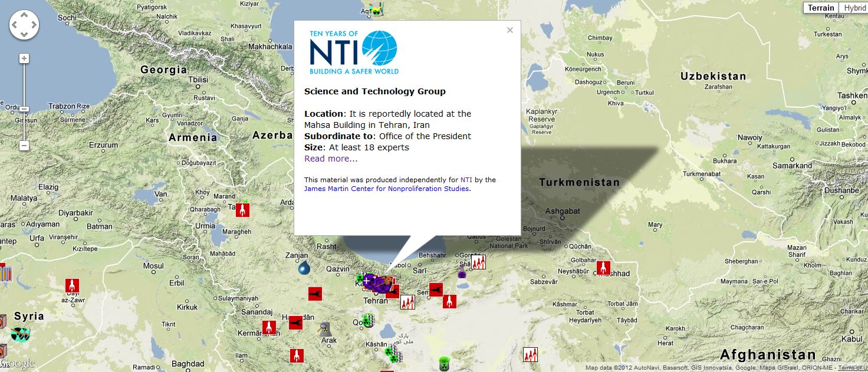This screenshot has height=372, width=868.
Task: Open the green radiation marker cluster near Qom
Action: (x=368, y=320)
